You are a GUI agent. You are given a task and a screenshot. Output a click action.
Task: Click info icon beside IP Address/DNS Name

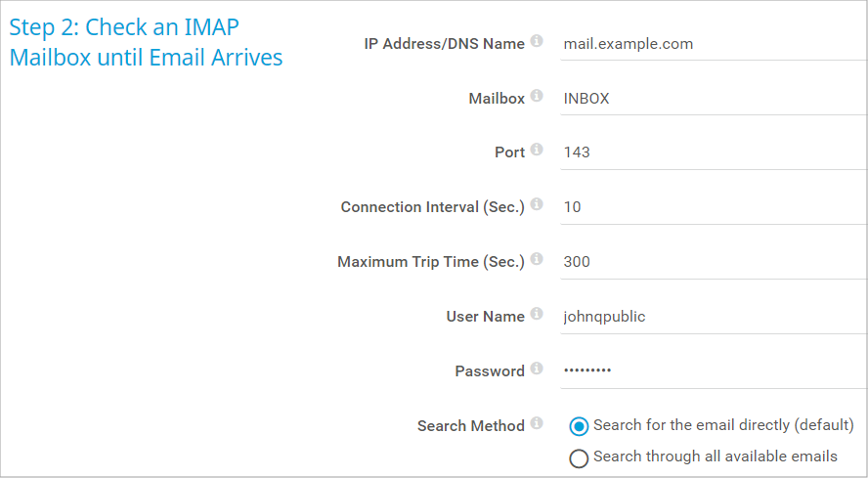tap(537, 43)
